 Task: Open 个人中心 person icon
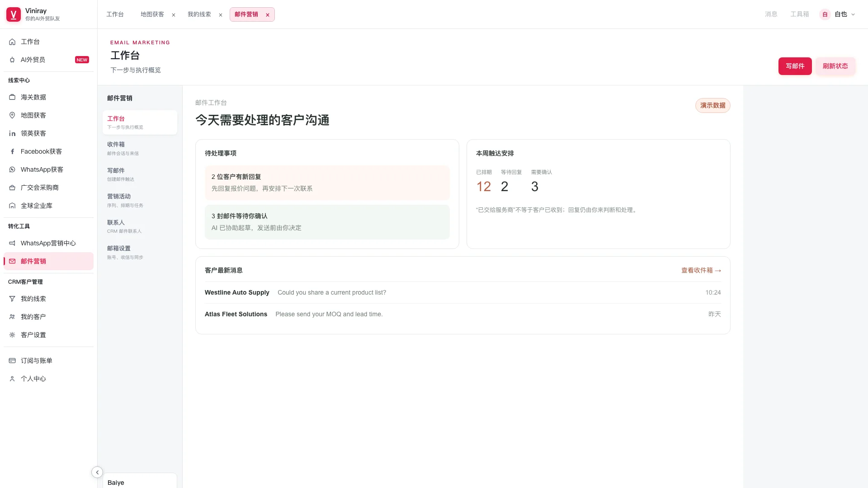[12, 379]
